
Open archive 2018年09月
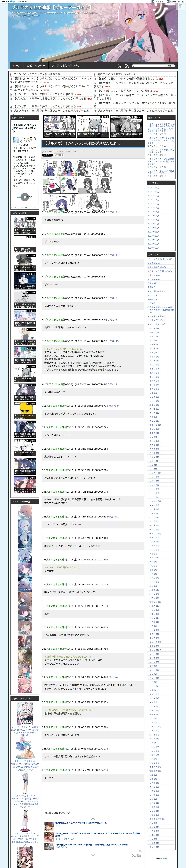click(153, 248)
